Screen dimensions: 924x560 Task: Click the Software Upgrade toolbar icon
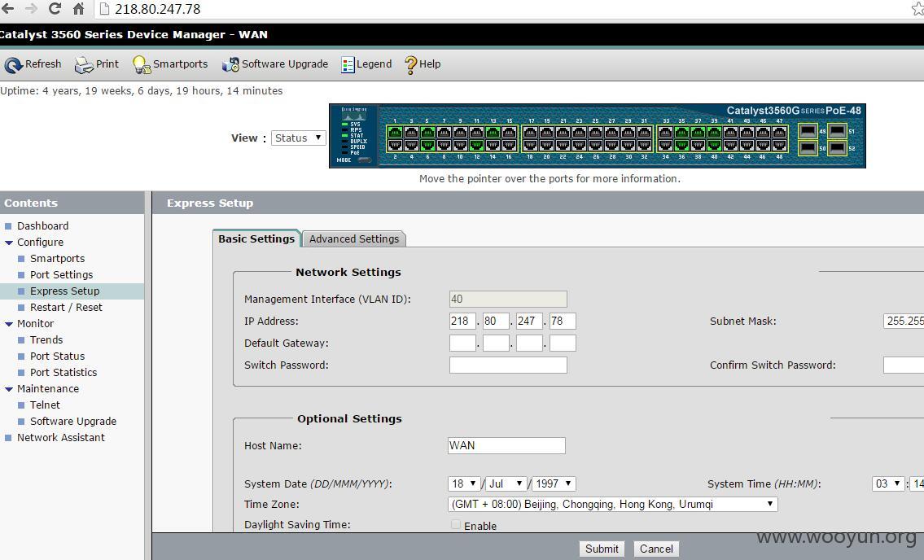coord(230,64)
